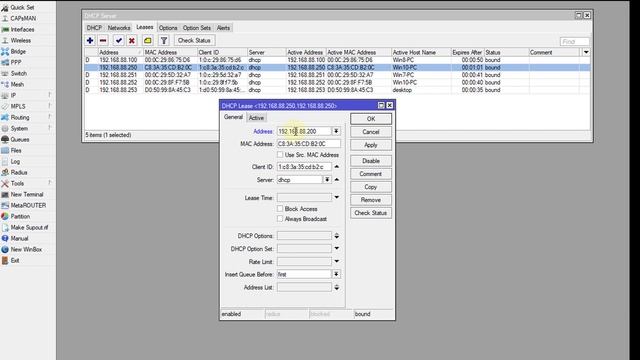Screen dimensions: 640x360
Task: Open Wireless section
Action: (x=20, y=40)
